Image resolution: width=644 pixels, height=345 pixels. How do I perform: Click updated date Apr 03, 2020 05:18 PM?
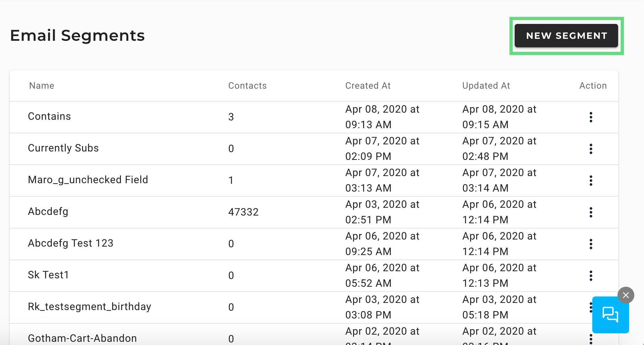pos(499,307)
